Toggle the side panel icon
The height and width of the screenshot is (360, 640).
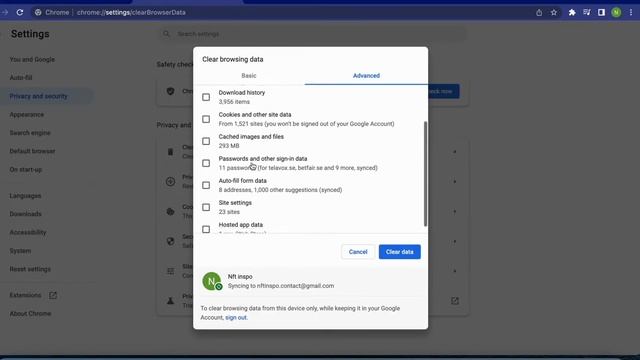[x=601, y=13]
